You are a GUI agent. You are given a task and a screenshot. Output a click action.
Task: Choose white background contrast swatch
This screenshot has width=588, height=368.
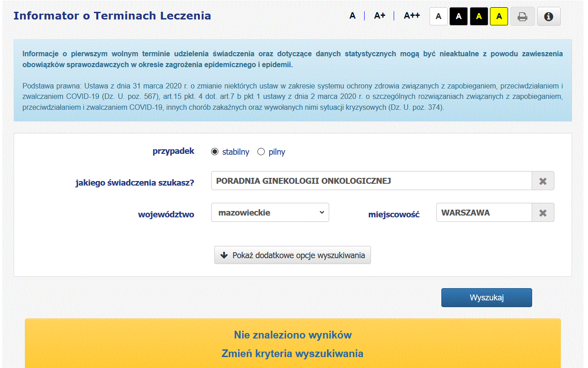point(439,16)
